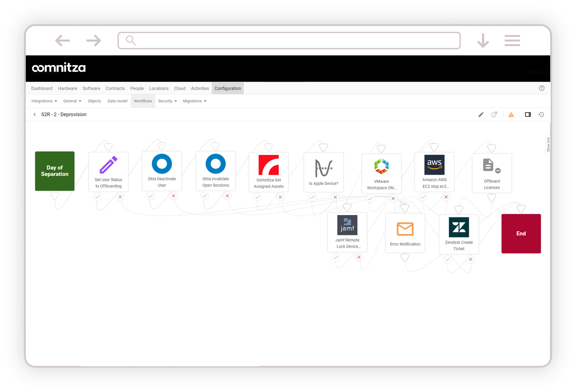Viewport: 576px width, 392px height.
Task: Click the orange warning triangle icon
Action: [x=511, y=114]
